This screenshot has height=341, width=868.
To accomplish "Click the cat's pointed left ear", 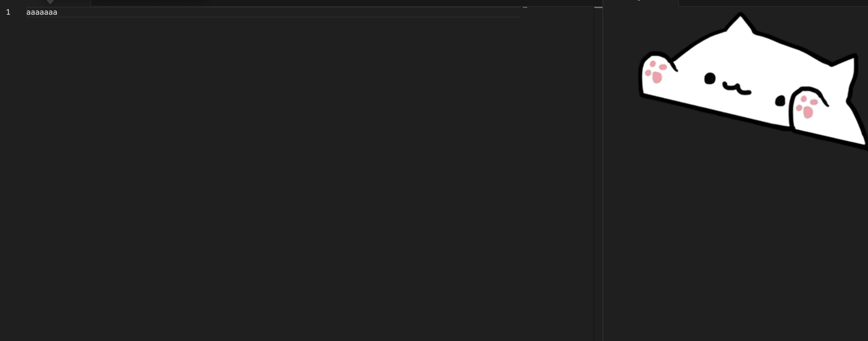I will [740, 24].
